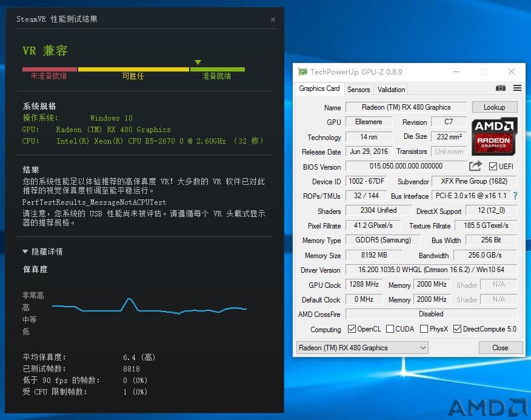Toggle the OpenCL checkbox
The width and height of the screenshot is (531, 420).
point(352,328)
